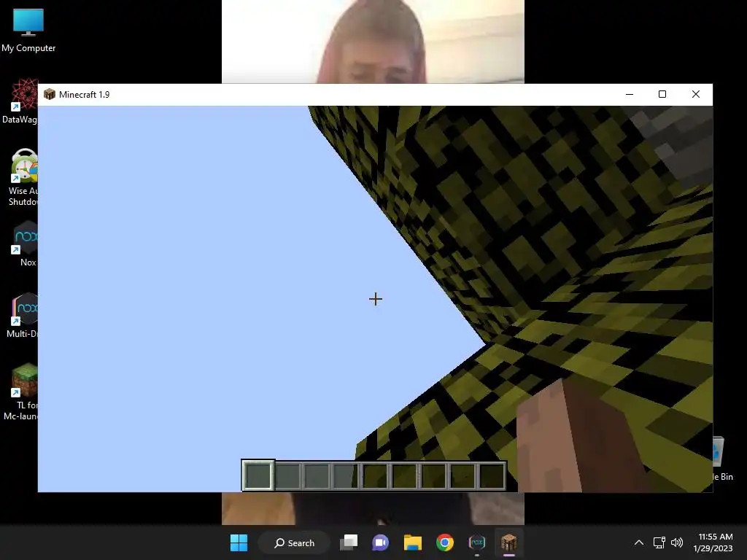This screenshot has width=747, height=560.
Task: Switch to Nox in the taskbar
Action: 477,542
